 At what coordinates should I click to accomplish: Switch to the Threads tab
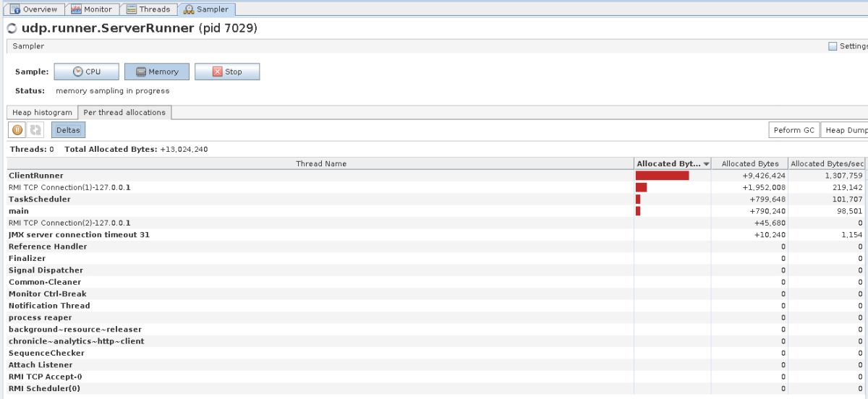(148, 9)
